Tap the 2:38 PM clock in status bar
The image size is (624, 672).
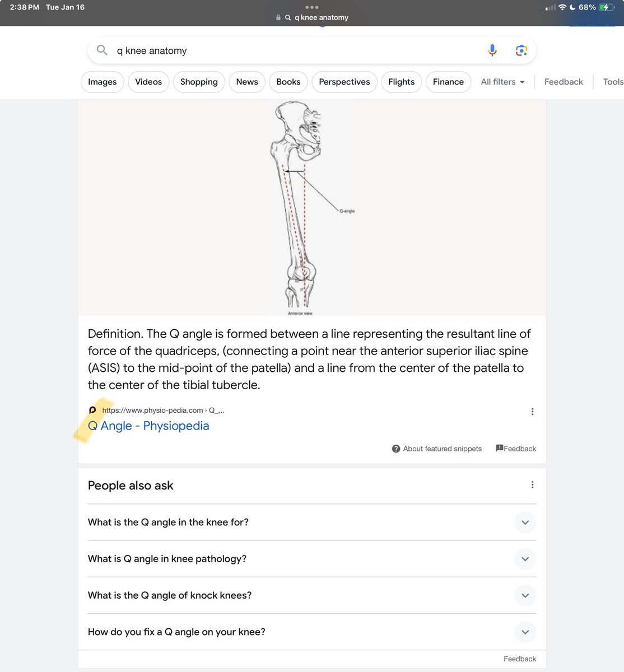coord(25,7)
